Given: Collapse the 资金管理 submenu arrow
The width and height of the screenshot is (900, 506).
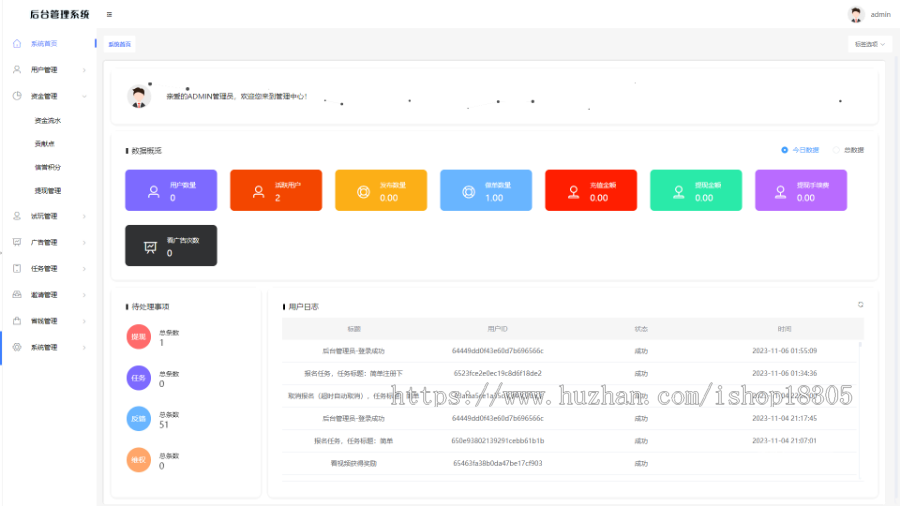Looking at the screenshot, I should pyautogui.click(x=84, y=96).
